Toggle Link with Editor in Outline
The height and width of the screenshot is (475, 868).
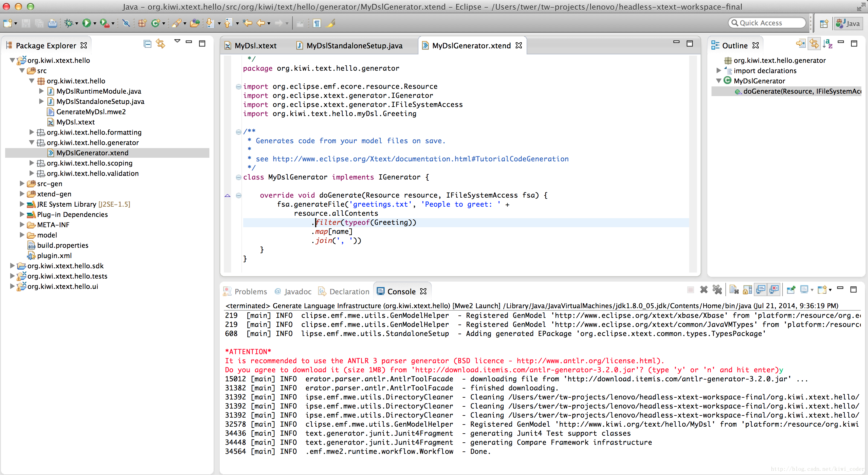point(814,44)
